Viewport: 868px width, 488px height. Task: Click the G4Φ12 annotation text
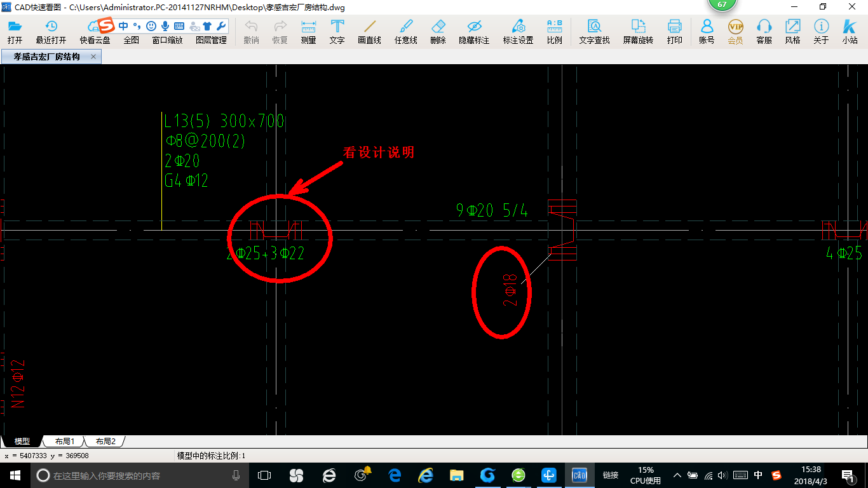tap(186, 180)
